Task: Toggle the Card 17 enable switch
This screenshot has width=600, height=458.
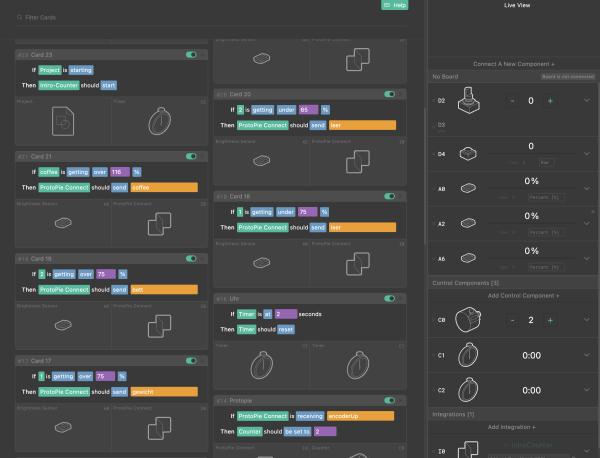Action: [191, 360]
